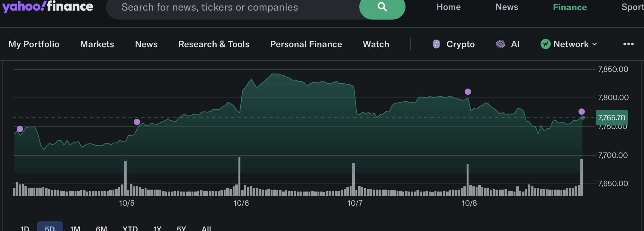Open the My Portfolio menu

pos(34,44)
